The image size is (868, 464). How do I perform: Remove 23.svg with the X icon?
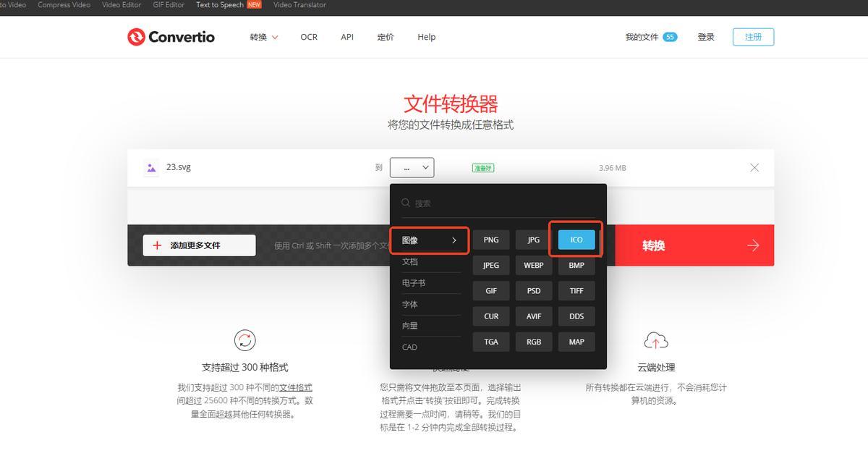click(x=754, y=167)
